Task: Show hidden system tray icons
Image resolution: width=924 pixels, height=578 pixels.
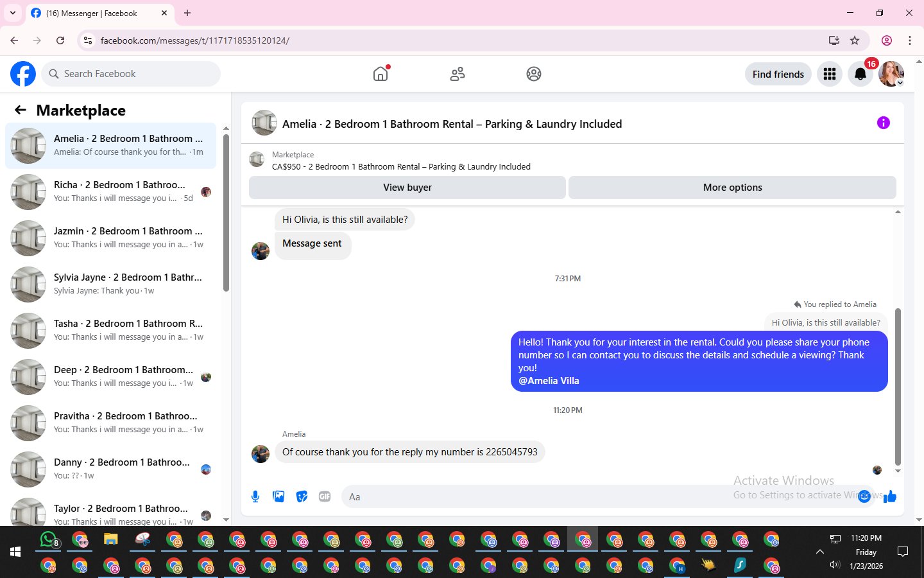Action: [x=819, y=552]
